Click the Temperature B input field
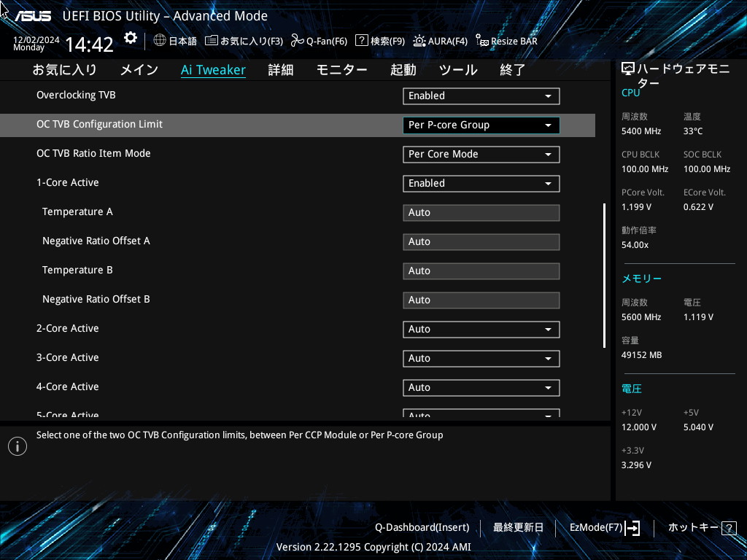 click(x=481, y=271)
